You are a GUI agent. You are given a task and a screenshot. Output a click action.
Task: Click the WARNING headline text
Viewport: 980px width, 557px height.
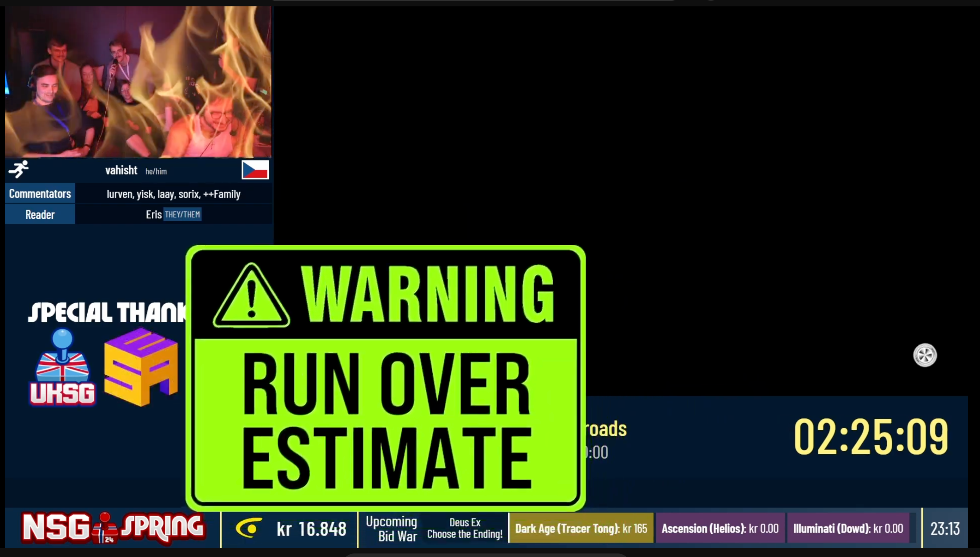pyautogui.click(x=427, y=294)
